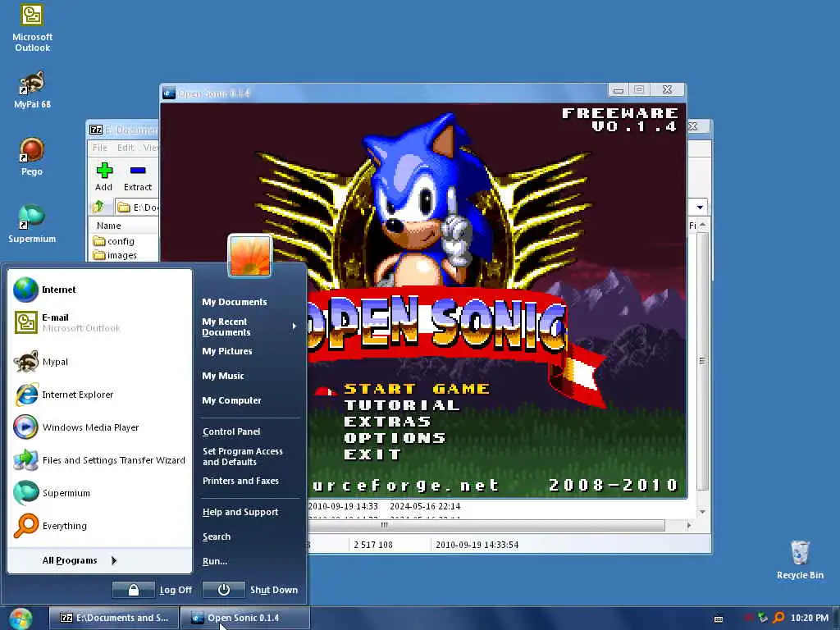
Task: Click the Everything tray icon
Action: (x=778, y=618)
